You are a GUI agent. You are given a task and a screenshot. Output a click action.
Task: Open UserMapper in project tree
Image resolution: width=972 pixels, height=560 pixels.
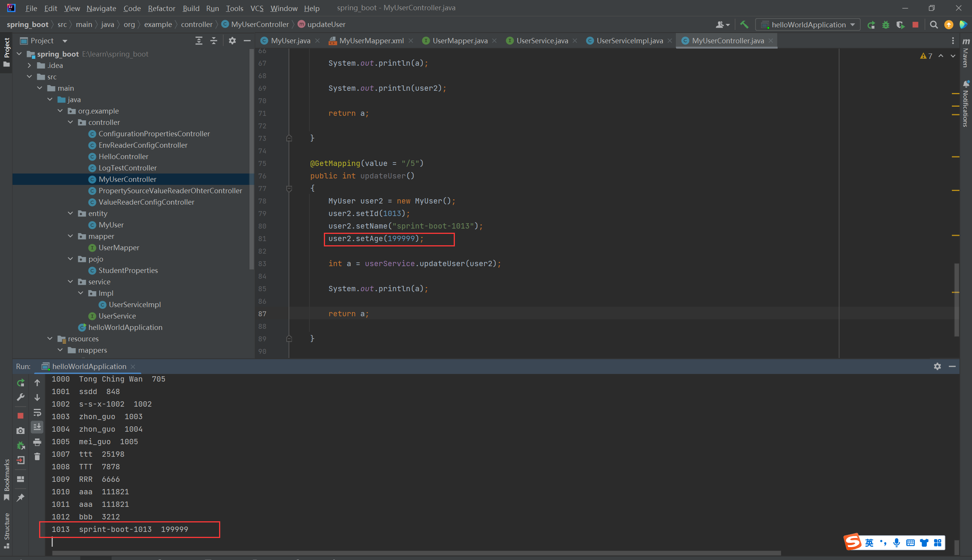118,248
